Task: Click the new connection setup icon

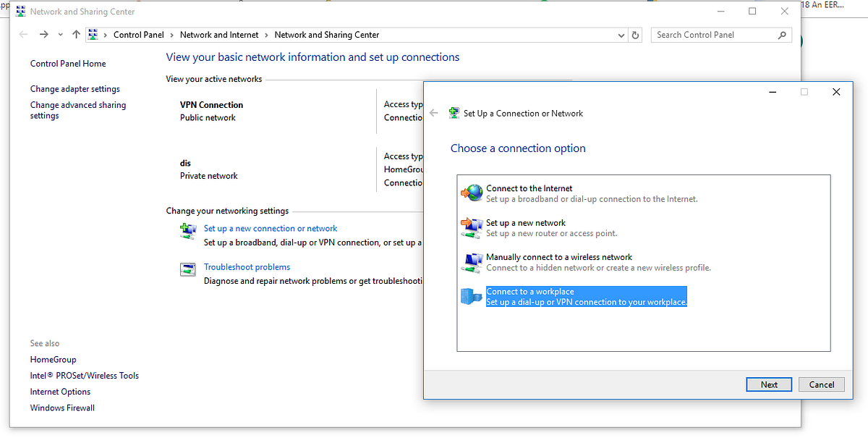Action: [187, 231]
